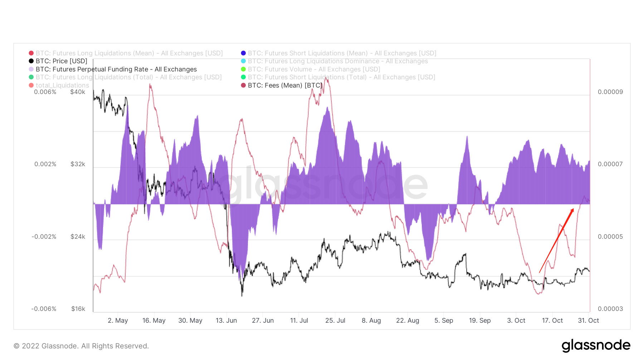Click the 31. Oct date axis label
Image resolution: width=644 pixels, height=362 pixels.
588,321
